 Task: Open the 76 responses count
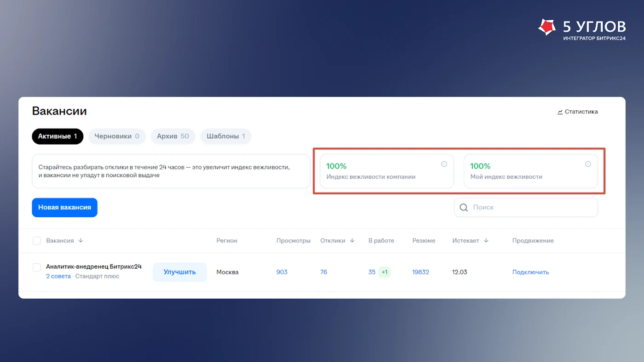pyautogui.click(x=324, y=272)
